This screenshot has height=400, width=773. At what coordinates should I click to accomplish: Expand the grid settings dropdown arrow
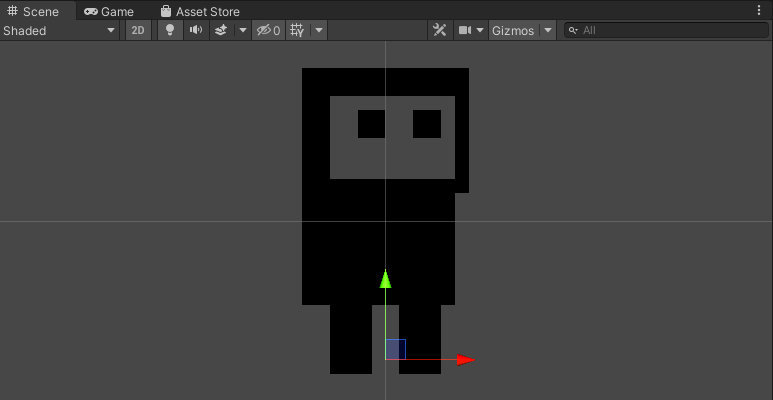pos(319,31)
